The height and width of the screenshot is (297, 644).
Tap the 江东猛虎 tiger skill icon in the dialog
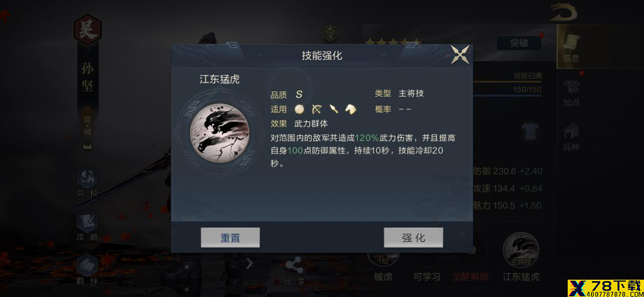point(220,133)
